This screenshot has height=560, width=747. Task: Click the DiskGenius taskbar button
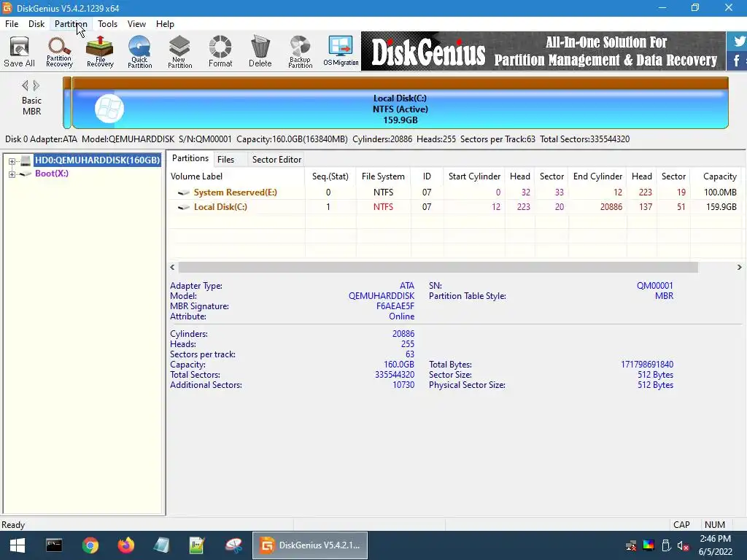pyautogui.click(x=309, y=545)
